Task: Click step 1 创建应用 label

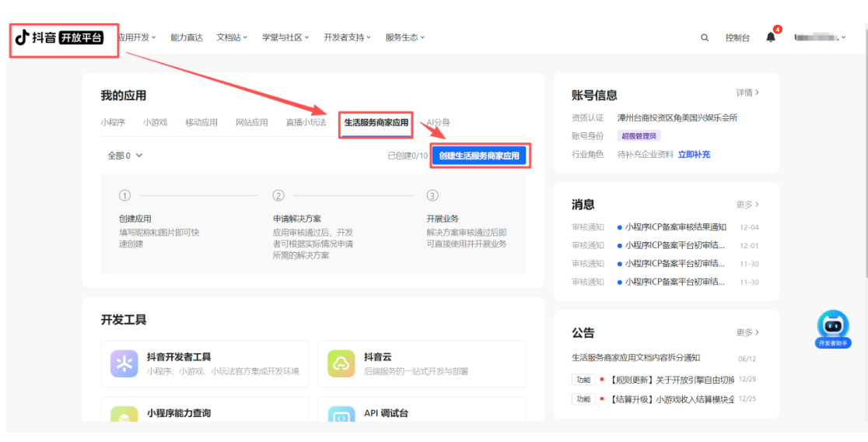Action: [x=135, y=219]
